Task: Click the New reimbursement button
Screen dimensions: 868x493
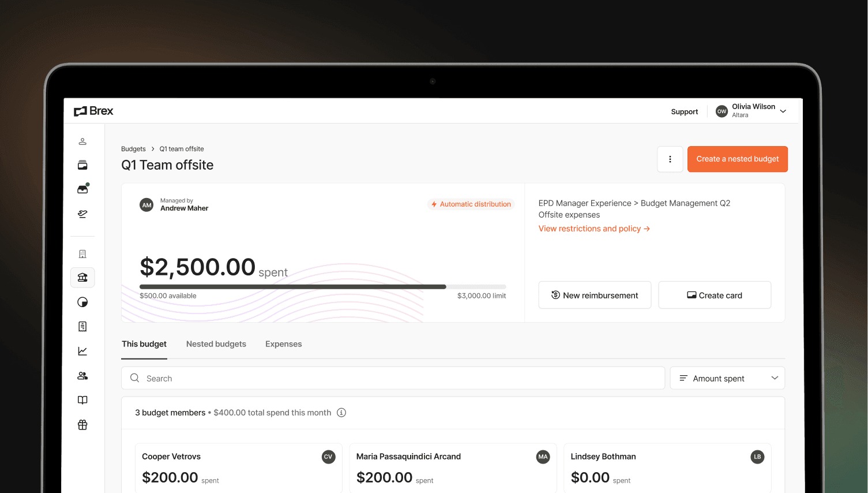Action: click(594, 296)
